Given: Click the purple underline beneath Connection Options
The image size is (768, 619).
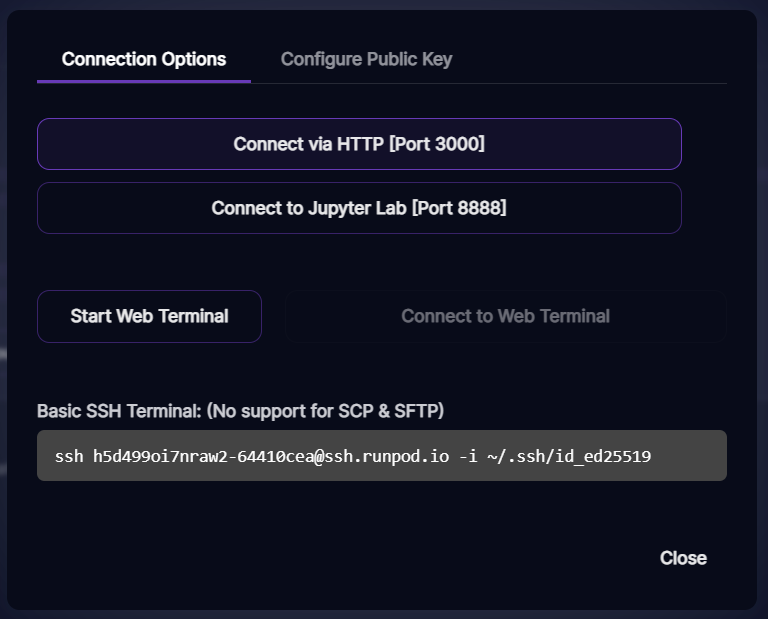Looking at the screenshot, I should coord(144,81).
